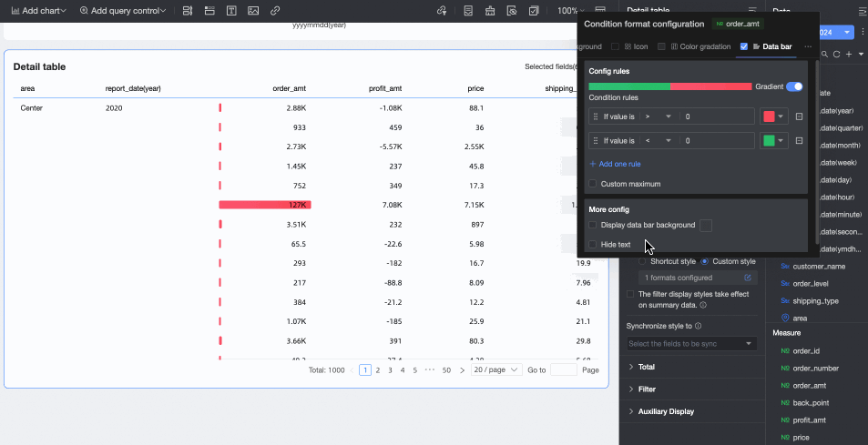The image size is (868, 445).
Task: Open data bar background color swatch
Action: click(706, 225)
